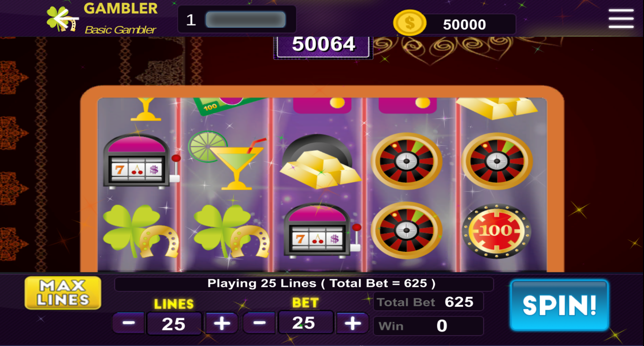Hit the SPIN! button
Viewport: 644px width, 346px height.
(559, 305)
